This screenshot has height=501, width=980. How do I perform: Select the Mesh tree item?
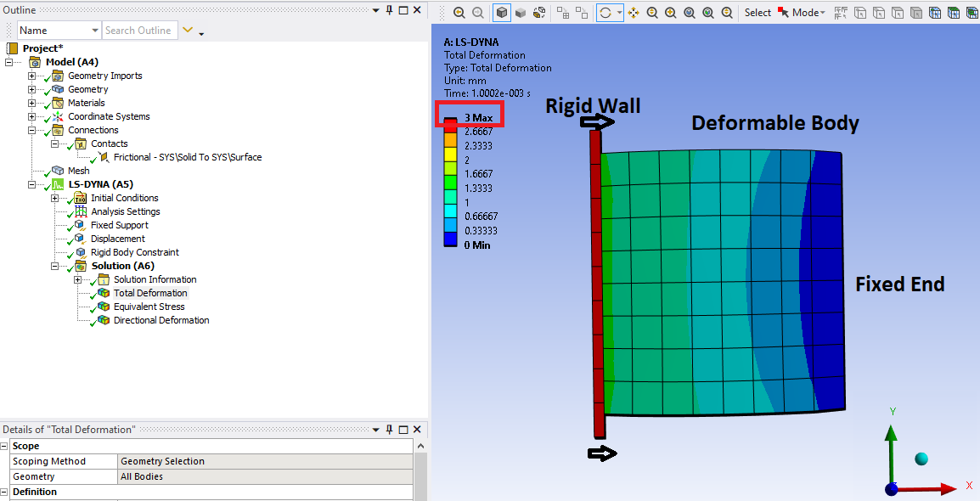[x=79, y=171]
